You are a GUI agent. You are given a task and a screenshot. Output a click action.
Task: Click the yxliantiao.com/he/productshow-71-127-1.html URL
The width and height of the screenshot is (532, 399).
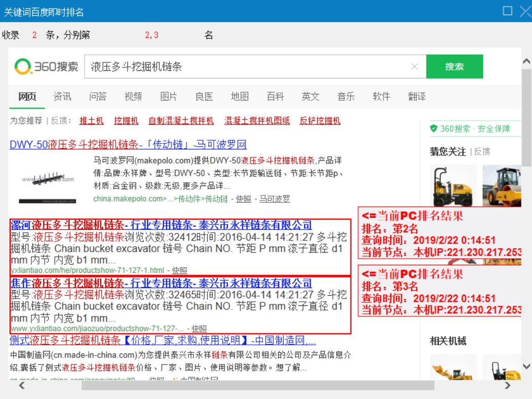coord(88,270)
